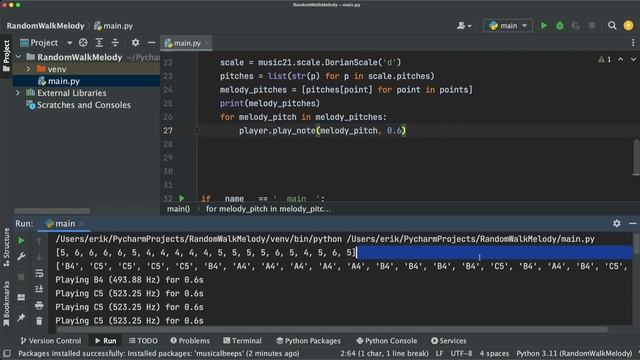Hide the Run tool window
The width and height of the screenshot is (640, 360).
(633, 223)
